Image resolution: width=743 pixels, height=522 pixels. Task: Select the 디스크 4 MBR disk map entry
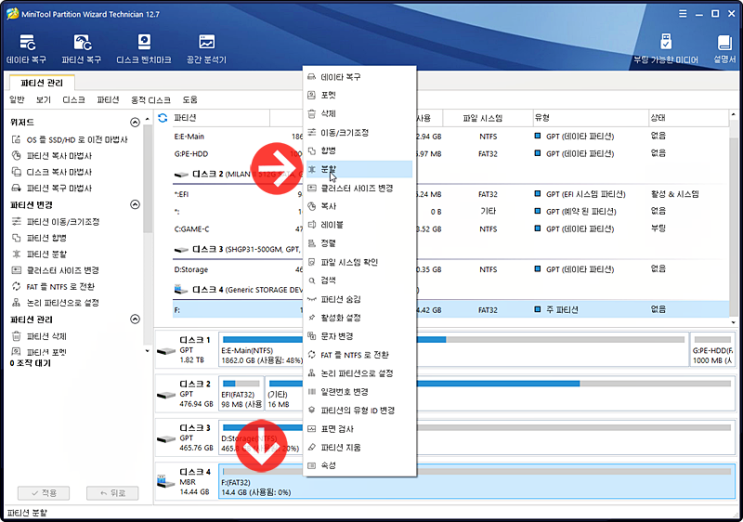[186, 482]
